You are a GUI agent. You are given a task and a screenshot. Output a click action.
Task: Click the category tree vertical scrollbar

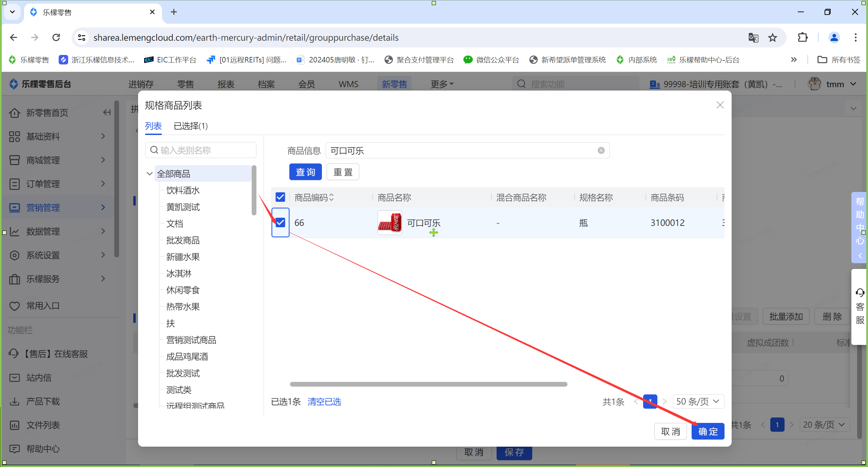[x=254, y=190]
